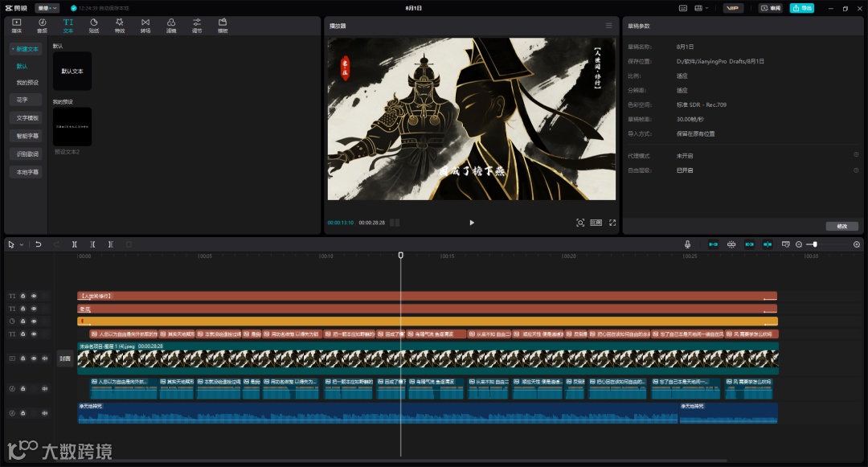The height and width of the screenshot is (467, 868).
Task: Open the 转场 transitions panel
Action: [x=145, y=25]
